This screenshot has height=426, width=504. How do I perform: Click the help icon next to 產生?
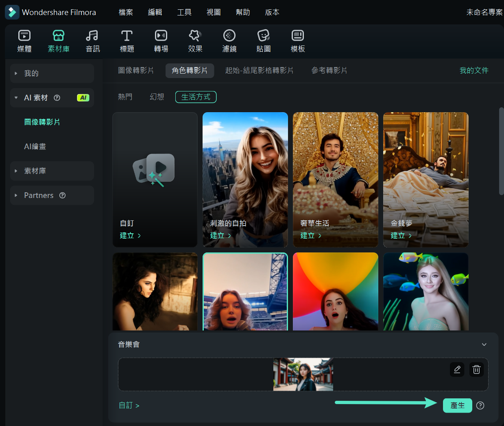480,405
